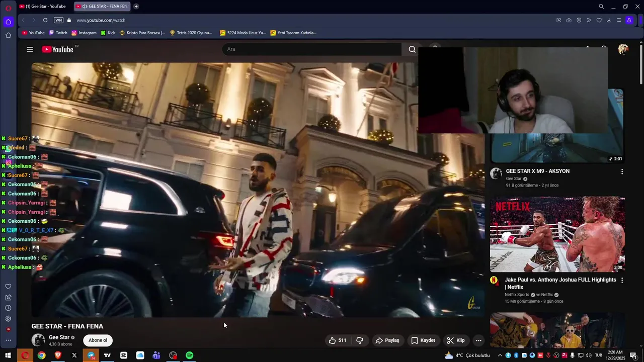Go back to the previous page
This screenshot has height=362, width=644.
[x=23, y=20]
